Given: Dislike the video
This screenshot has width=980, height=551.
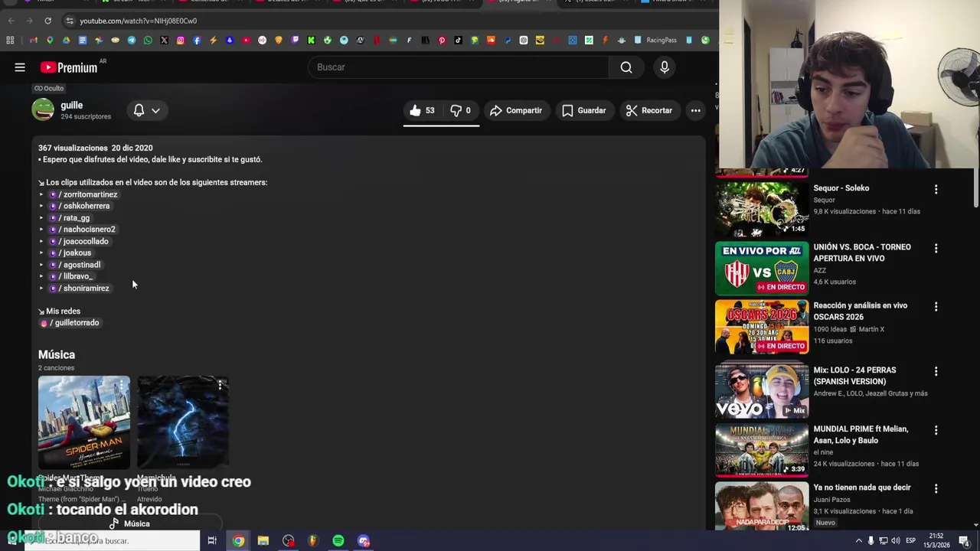Looking at the screenshot, I should click(x=460, y=110).
